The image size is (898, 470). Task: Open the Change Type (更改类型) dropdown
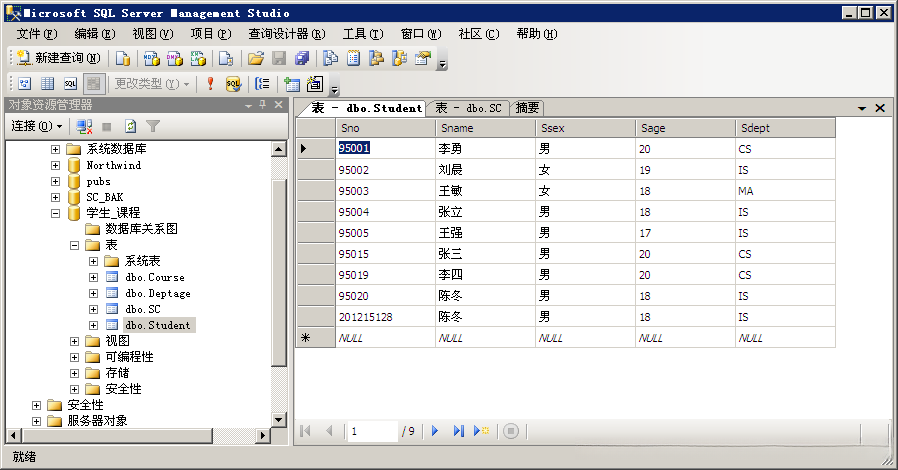(152, 84)
